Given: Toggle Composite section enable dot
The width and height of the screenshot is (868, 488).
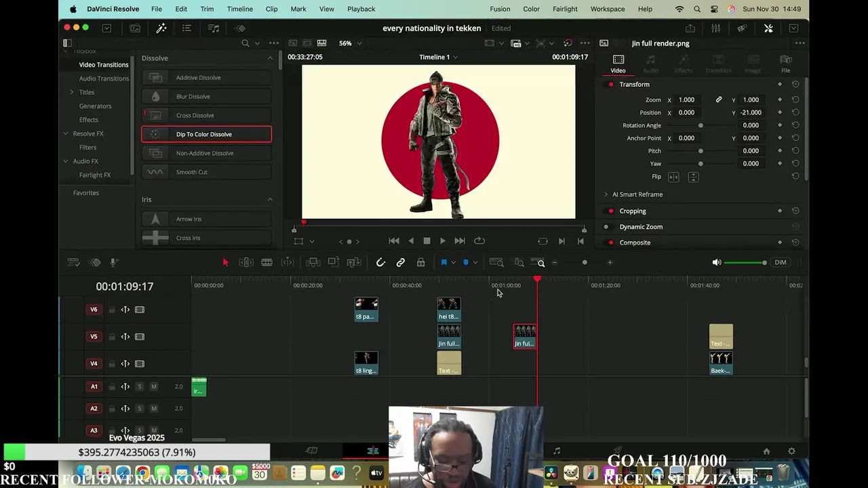Looking at the screenshot, I should [x=611, y=243].
